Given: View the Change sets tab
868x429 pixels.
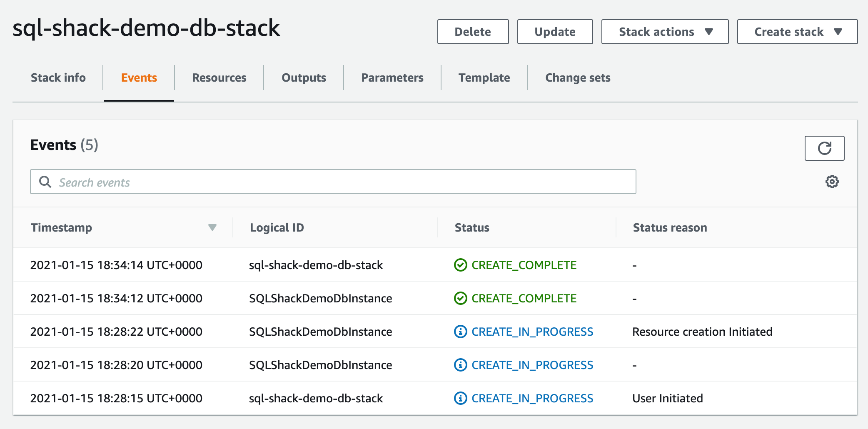Looking at the screenshot, I should pos(578,78).
